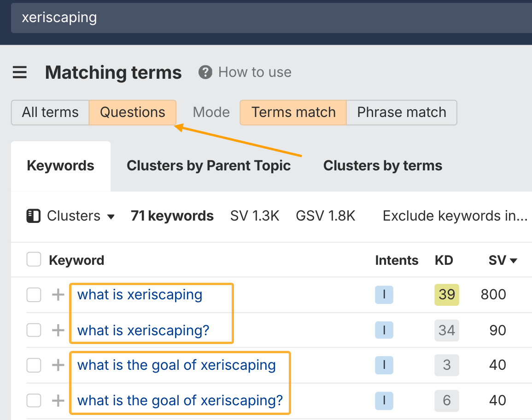Expand the 'what is xeriscaping?' keyword row
This screenshot has height=420, width=532.
click(58, 330)
